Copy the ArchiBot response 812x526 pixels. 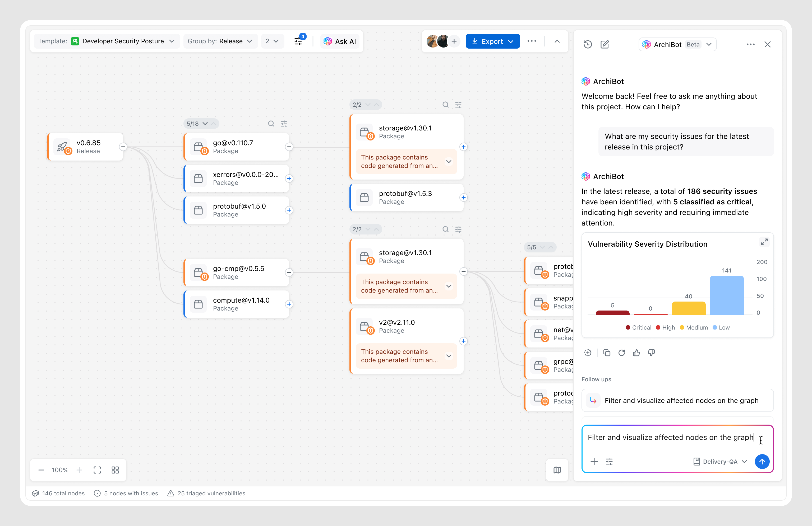click(607, 353)
